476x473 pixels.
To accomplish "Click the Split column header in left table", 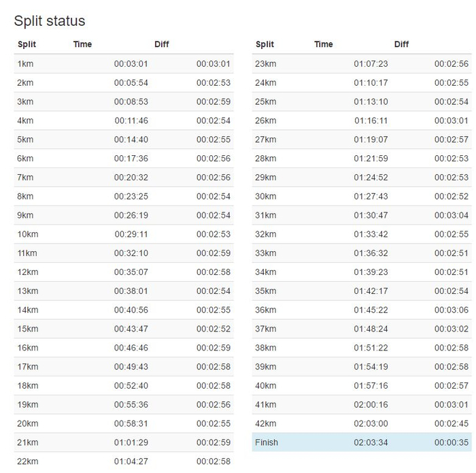I will 27,44.
